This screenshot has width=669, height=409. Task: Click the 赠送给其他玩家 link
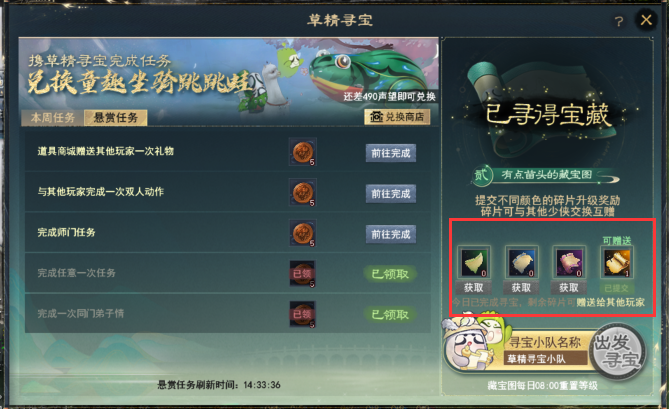tap(611, 302)
